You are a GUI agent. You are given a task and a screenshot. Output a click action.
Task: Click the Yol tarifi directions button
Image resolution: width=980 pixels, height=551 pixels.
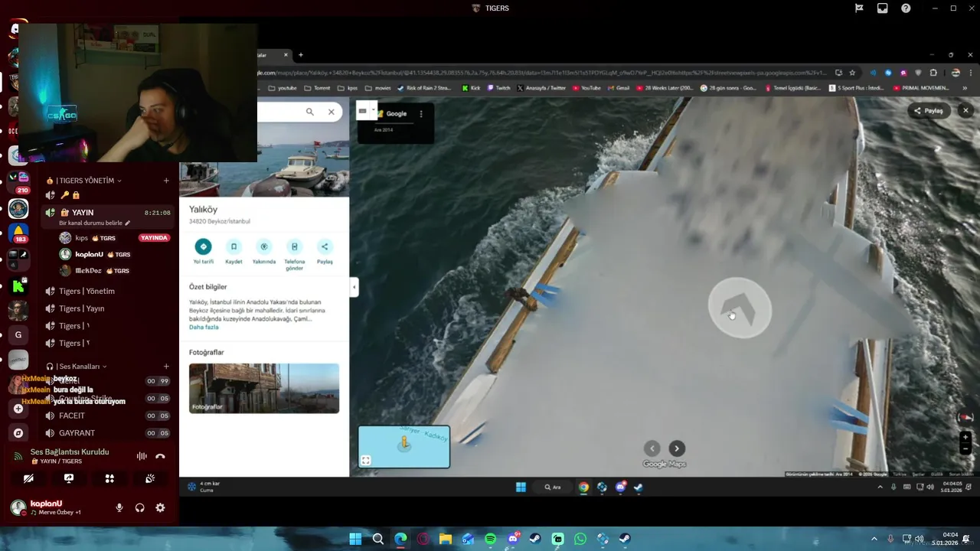[x=203, y=246]
